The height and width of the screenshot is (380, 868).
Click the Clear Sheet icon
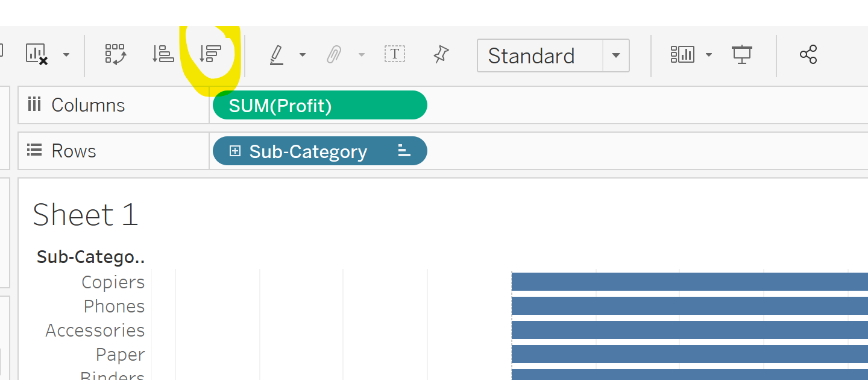(37, 54)
